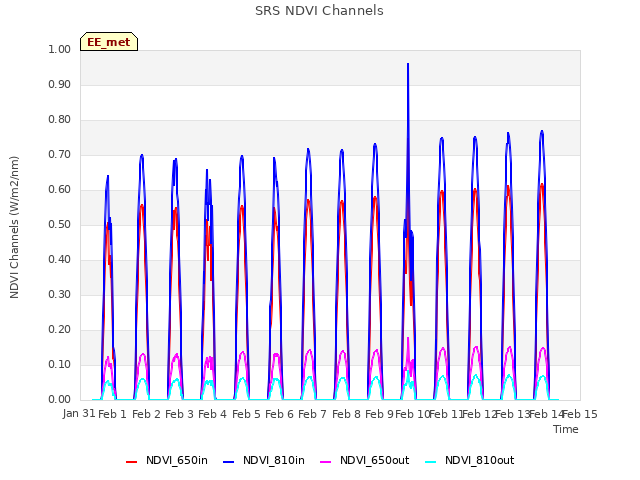Toggle the NDVI_650in legend entry
The image size is (640, 480).
pyautogui.click(x=167, y=460)
